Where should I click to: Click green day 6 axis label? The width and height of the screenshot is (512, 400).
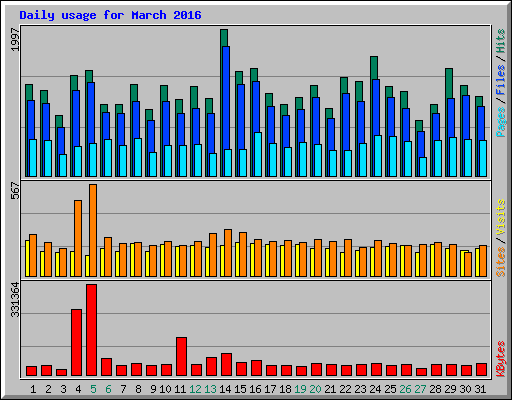point(108,389)
